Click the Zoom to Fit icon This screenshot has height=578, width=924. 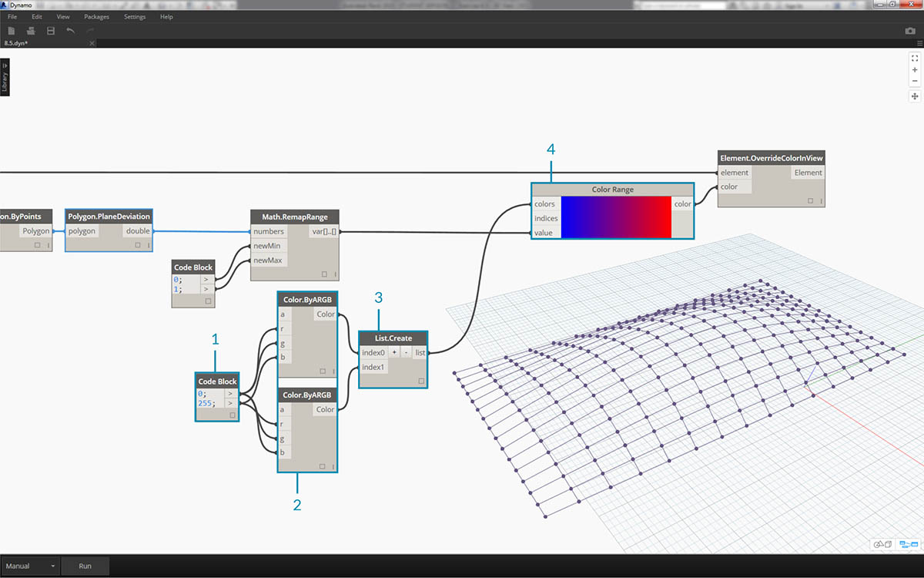coord(915,58)
